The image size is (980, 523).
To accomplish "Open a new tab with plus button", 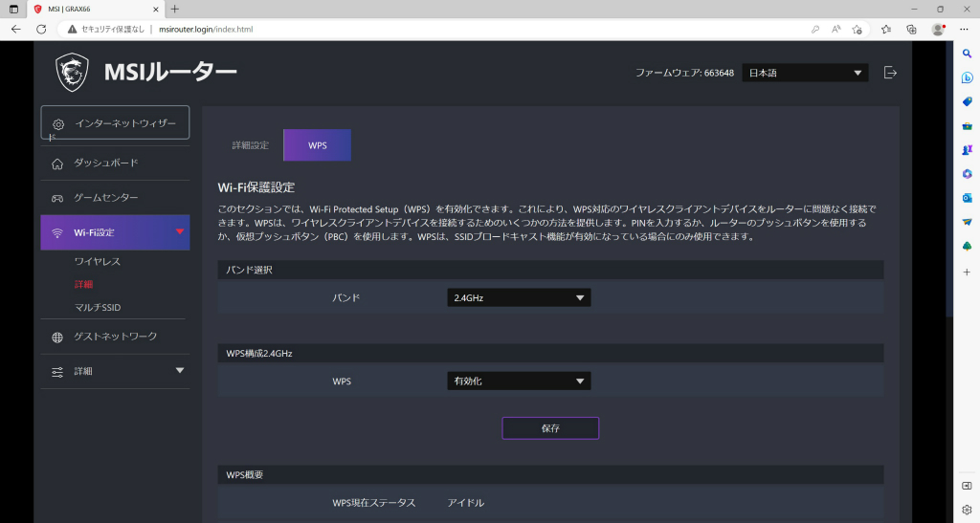I will [x=175, y=10].
